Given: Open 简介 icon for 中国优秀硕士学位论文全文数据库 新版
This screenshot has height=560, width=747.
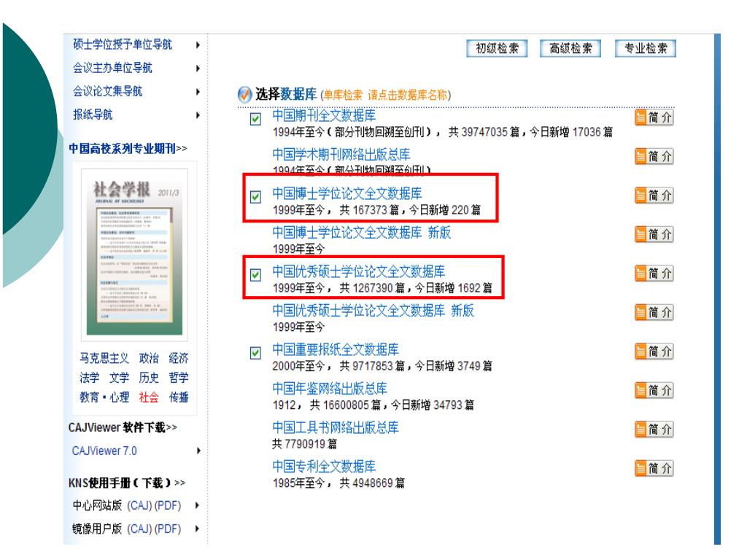Looking at the screenshot, I should click(654, 312).
